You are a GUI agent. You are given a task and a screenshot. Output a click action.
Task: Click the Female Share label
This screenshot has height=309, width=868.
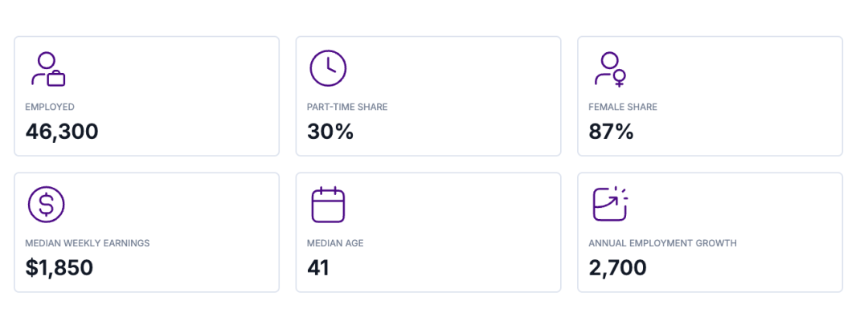pos(623,108)
